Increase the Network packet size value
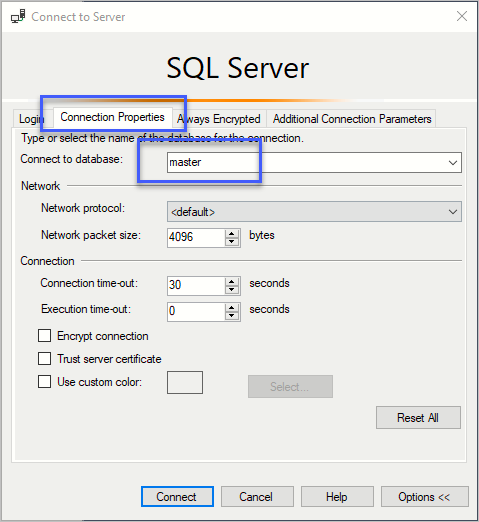The height and width of the screenshot is (522, 479). tap(232, 233)
